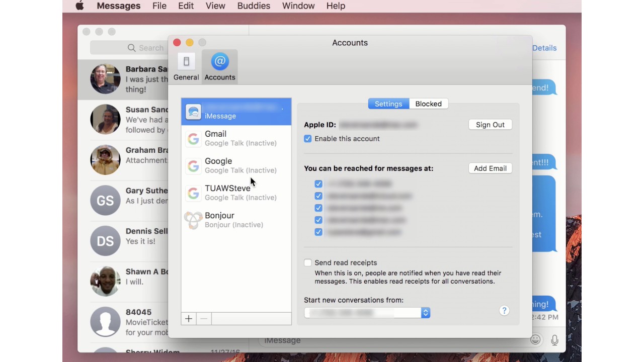Open the Messages menu

pos(119,6)
